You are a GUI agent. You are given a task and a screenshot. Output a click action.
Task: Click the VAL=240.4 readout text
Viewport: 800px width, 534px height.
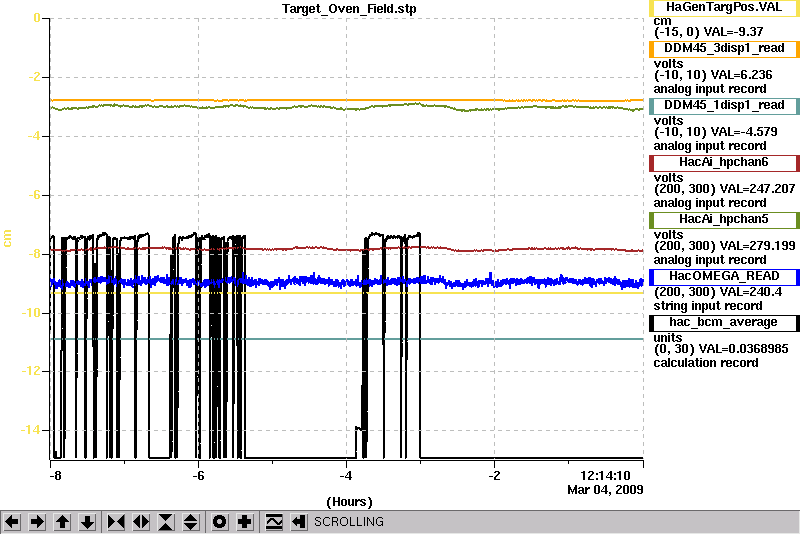pos(751,292)
